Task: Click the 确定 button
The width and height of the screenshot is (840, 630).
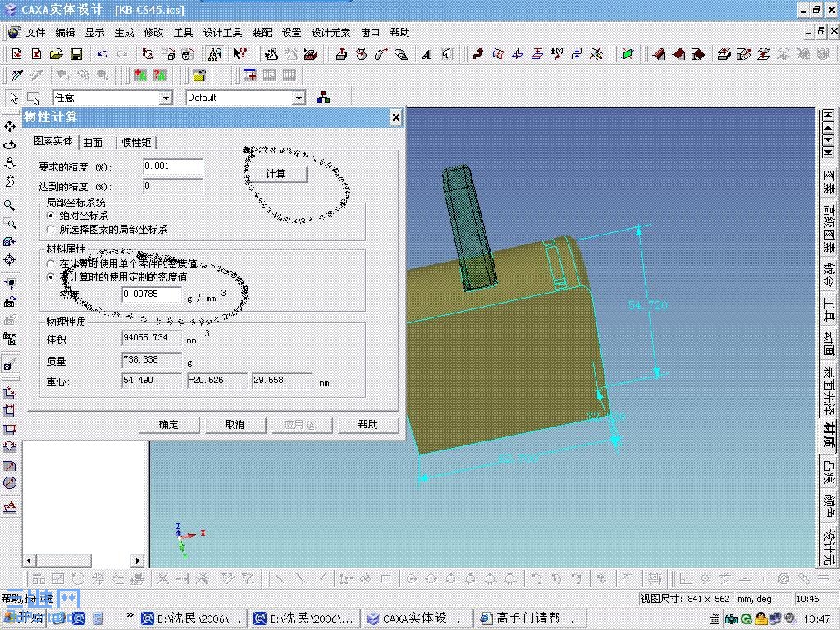Action: [x=169, y=424]
